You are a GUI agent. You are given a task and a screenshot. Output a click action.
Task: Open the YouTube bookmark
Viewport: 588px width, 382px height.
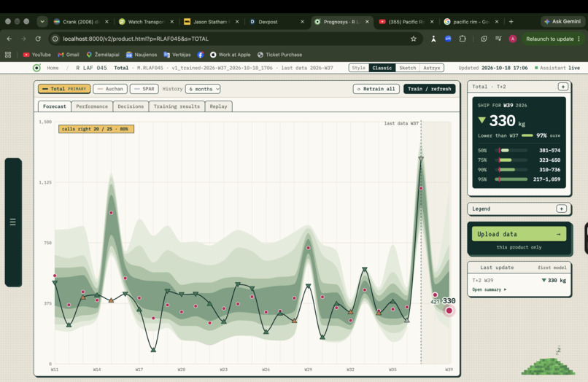(x=36, y=55)
